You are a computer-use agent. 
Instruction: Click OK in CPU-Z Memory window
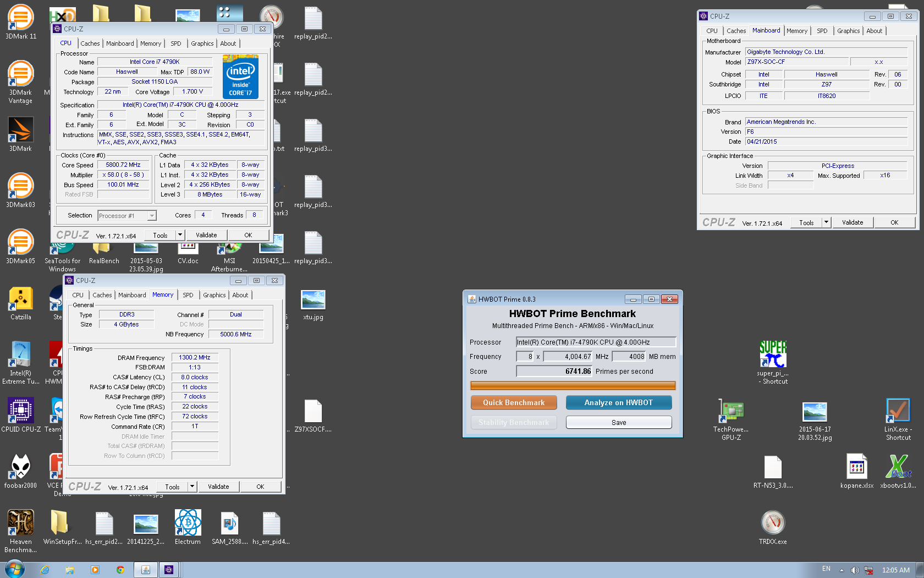coord(260,487)
